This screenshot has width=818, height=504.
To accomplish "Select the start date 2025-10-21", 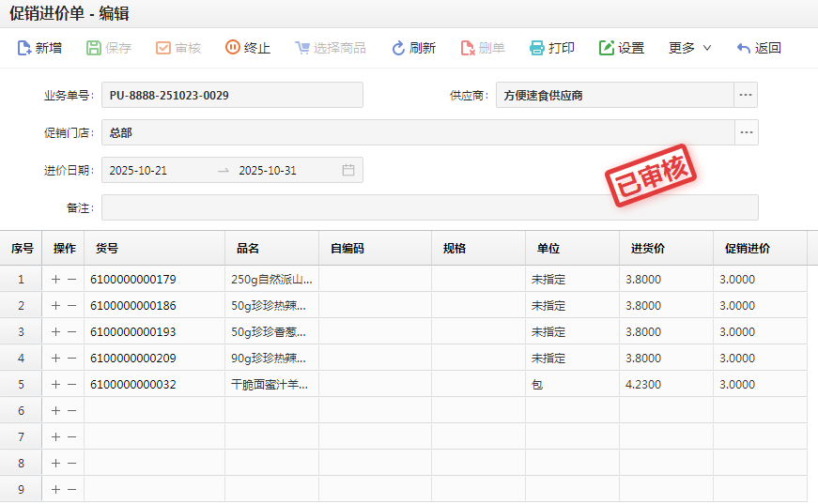I will pyautogui.click(x=138, y=171).
